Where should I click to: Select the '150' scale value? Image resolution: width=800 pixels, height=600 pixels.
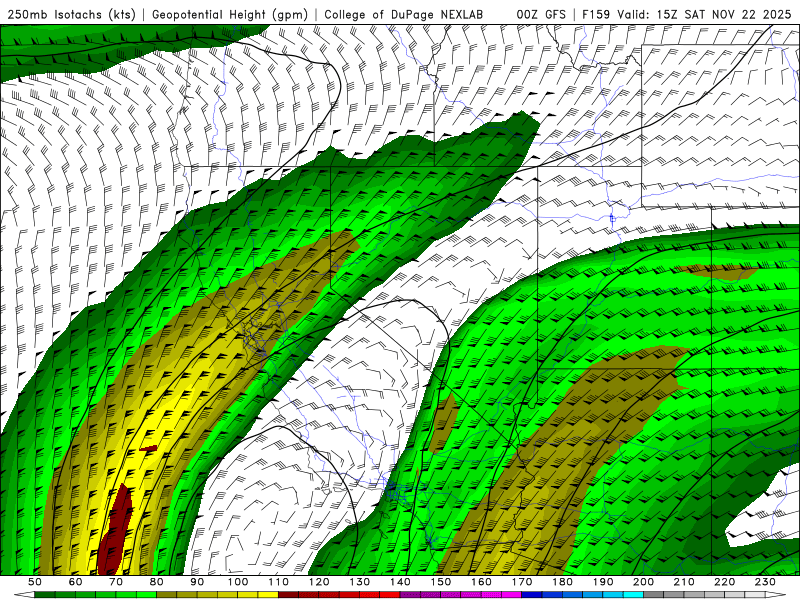441,582
